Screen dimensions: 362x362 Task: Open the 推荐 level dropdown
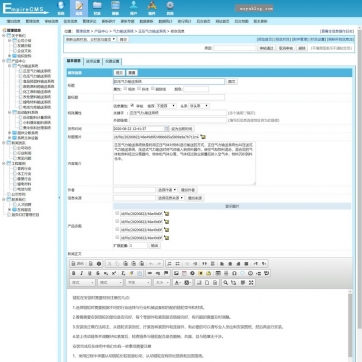click(166, 106)
